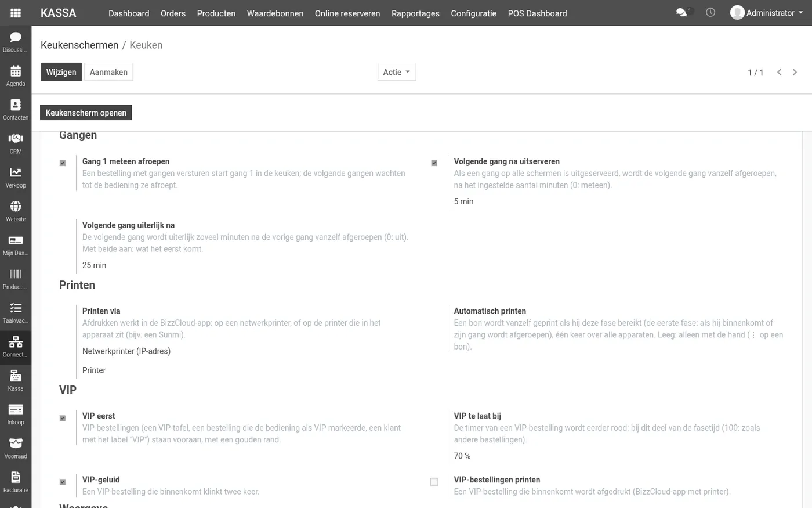Open the Dashboard menu
Viewport: 812px width, 508px height.
[x=129, y=13]
